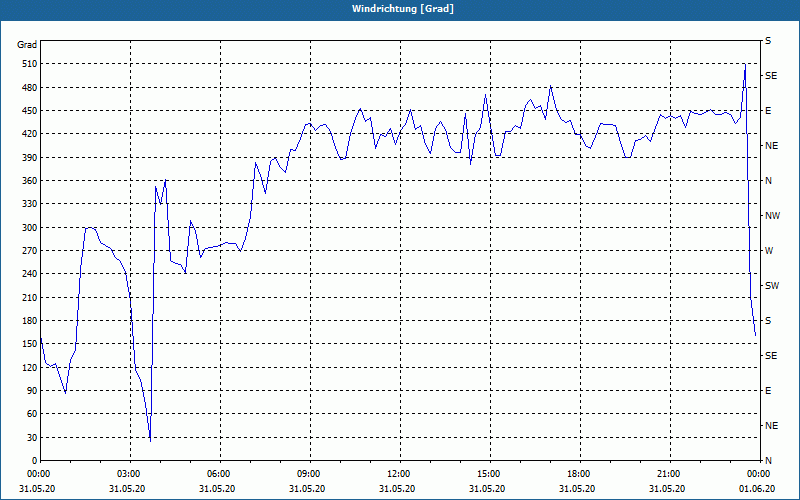Select the W compass direction label
The height and width of the screenshot is (500, 800).
pos(769,251)
